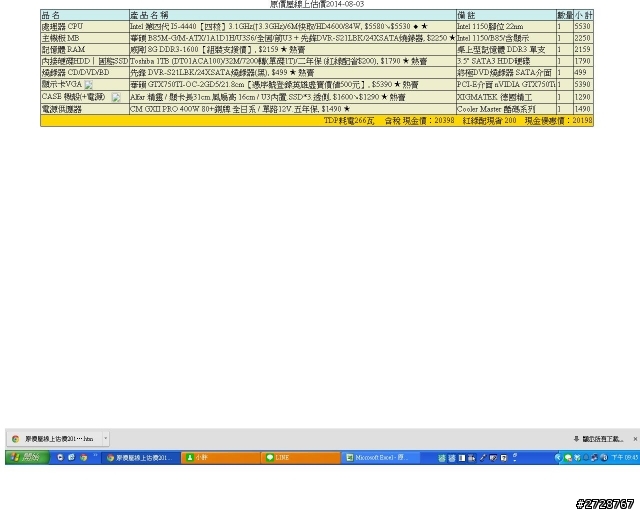
Task: Click the system tray clock showing 09:45
Action: pos(624,458)
